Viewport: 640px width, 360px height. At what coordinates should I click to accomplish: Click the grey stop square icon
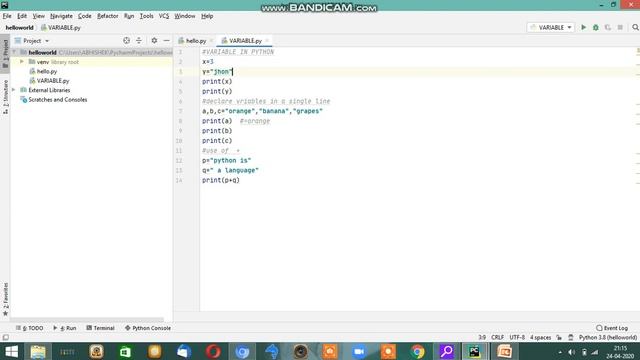tap(620, 27)
